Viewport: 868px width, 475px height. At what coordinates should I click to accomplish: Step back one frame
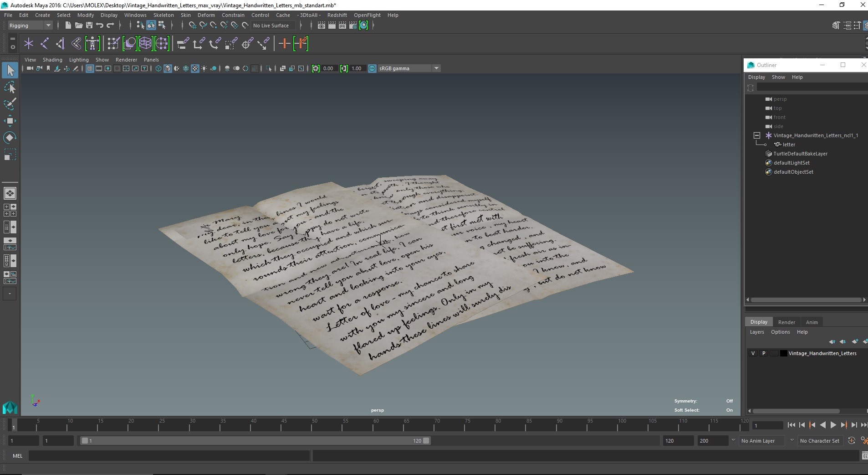coord(802,425)
